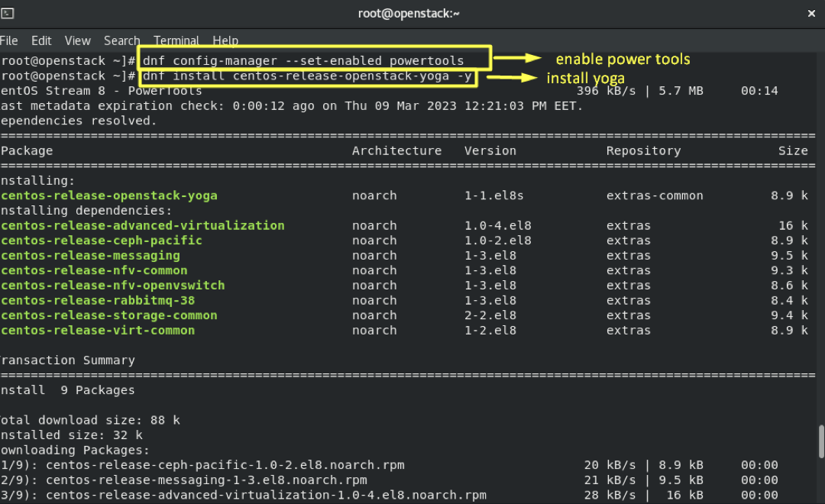825x504 pixels.
Task: Click the 'centos-release-nfv-openvswitch' package name
Action: 112,286
